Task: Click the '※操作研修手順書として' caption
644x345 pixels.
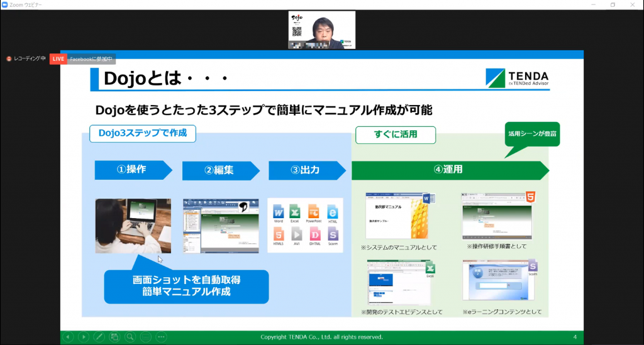Action: click(x=497, y=246)
